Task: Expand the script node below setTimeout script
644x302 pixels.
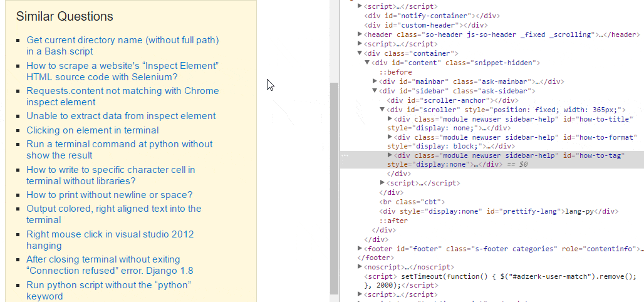Action: (x=360, y=294)
